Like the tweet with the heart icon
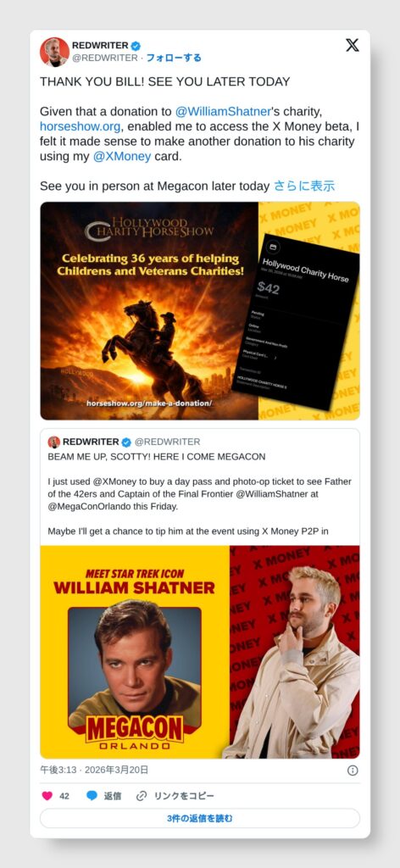Screen dimensions: 400x868 [x=47, y=795]
